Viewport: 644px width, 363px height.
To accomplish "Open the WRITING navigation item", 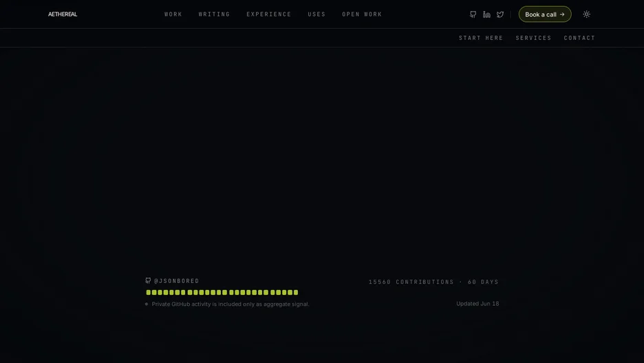I will (x=215, y=14).
